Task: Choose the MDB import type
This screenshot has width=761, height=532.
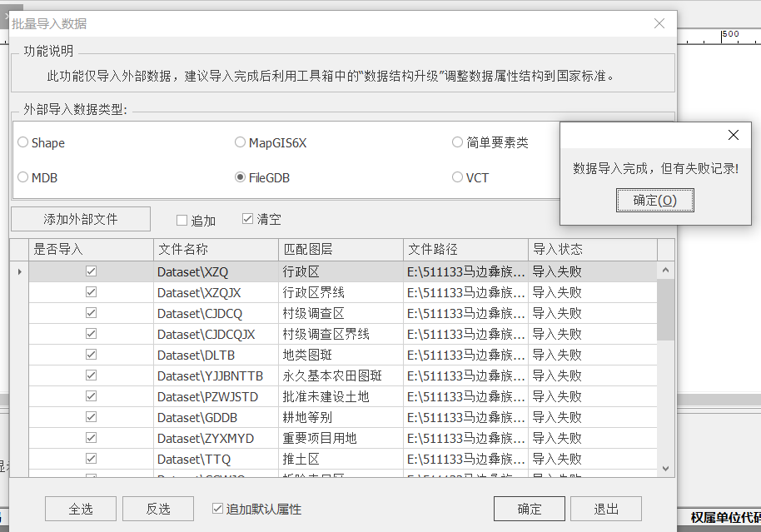Action: (23, 177)
